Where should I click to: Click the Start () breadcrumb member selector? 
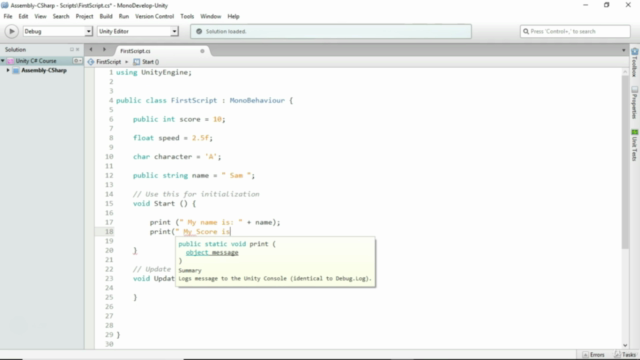tap(146, 62)
